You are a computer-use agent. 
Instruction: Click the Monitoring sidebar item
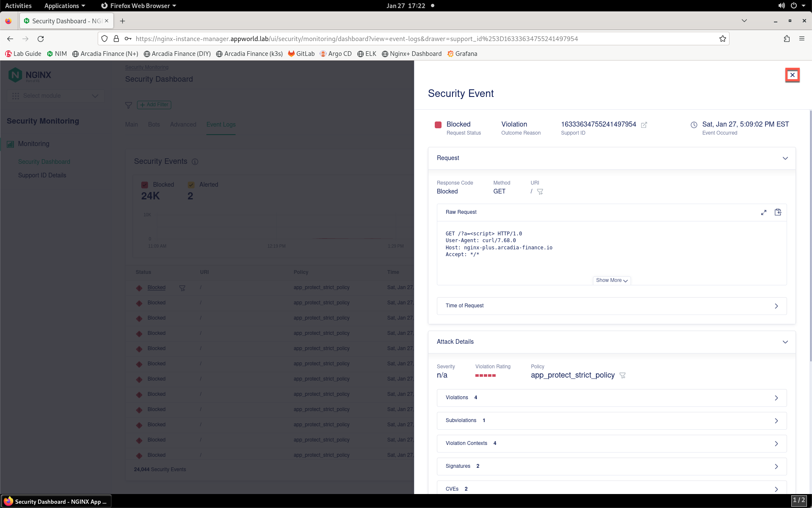pyautogui.click(x=33, y=144)
